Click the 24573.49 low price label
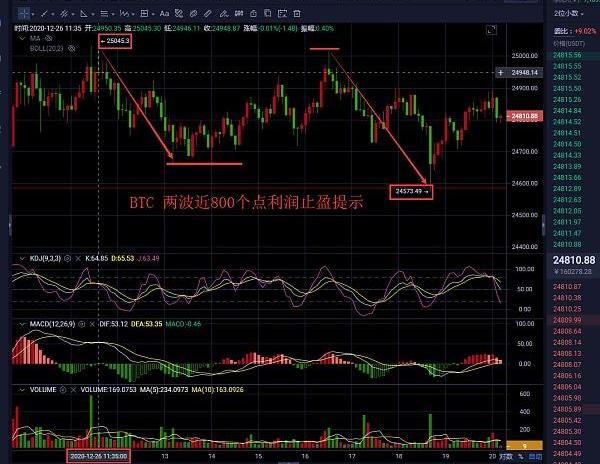The height and width of the screenshot is (464, 600). pos(410,190)
